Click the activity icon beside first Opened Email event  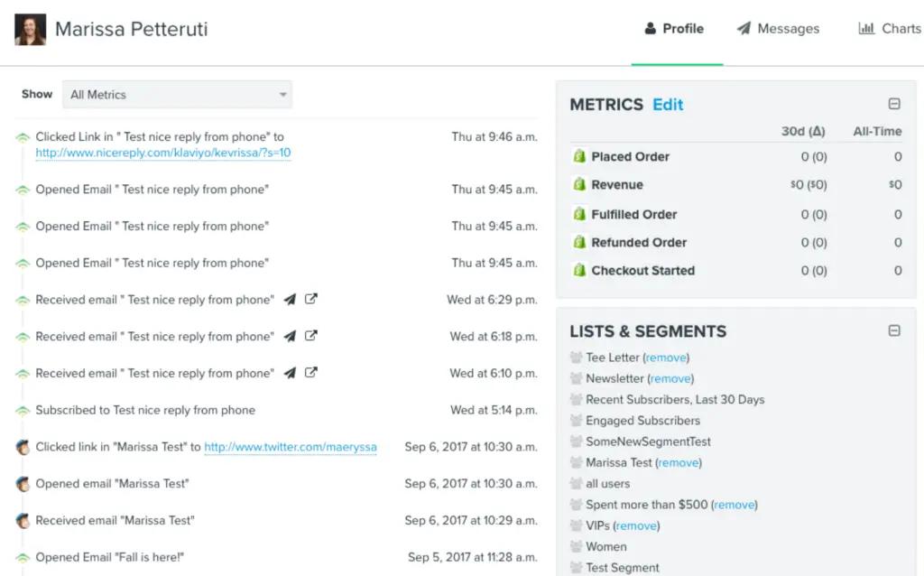[23, 190]
